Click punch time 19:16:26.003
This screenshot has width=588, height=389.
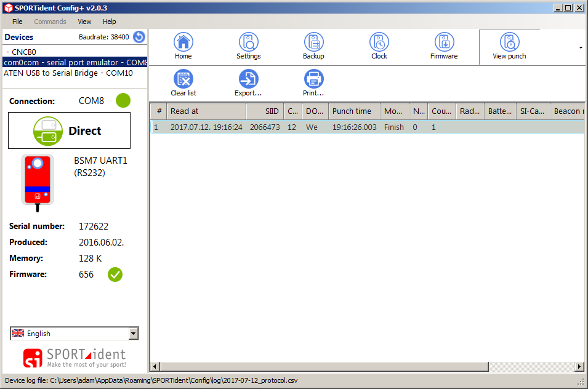(355, 127)
